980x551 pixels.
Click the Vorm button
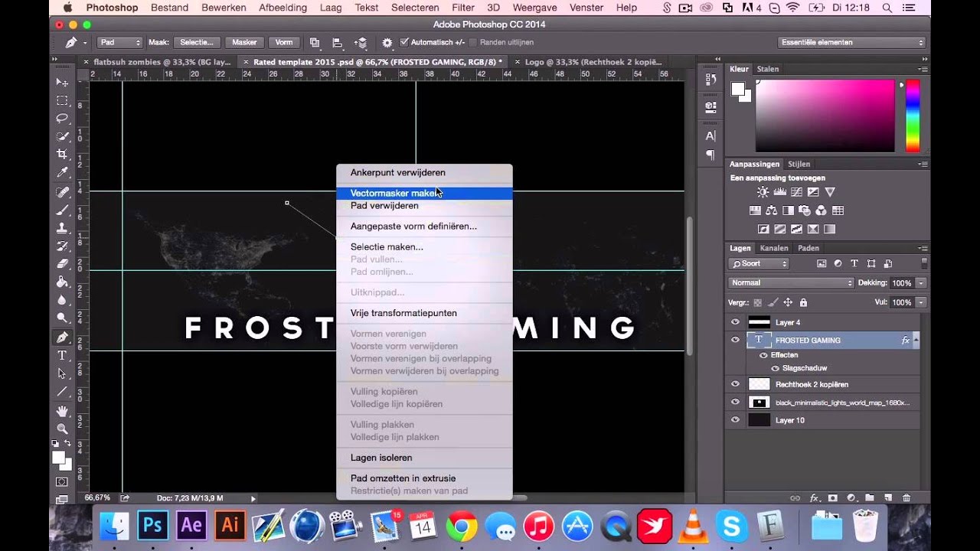point(284,43)
